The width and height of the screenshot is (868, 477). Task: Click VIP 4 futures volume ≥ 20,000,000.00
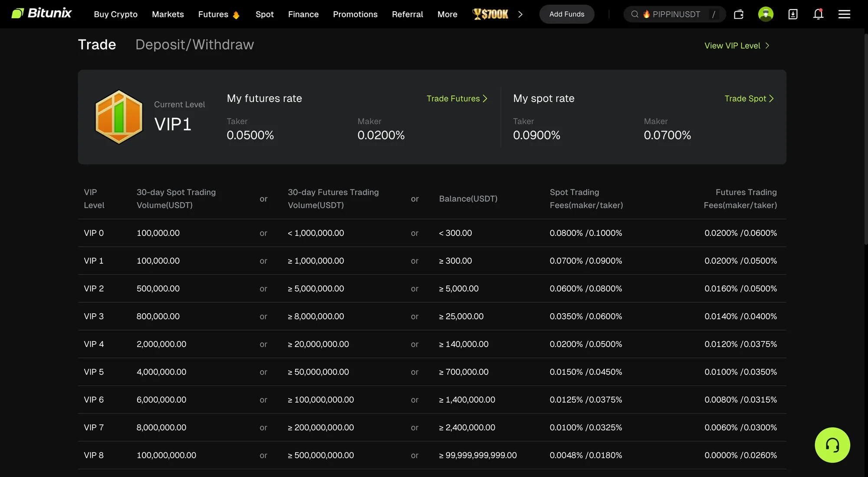[318, 344]
